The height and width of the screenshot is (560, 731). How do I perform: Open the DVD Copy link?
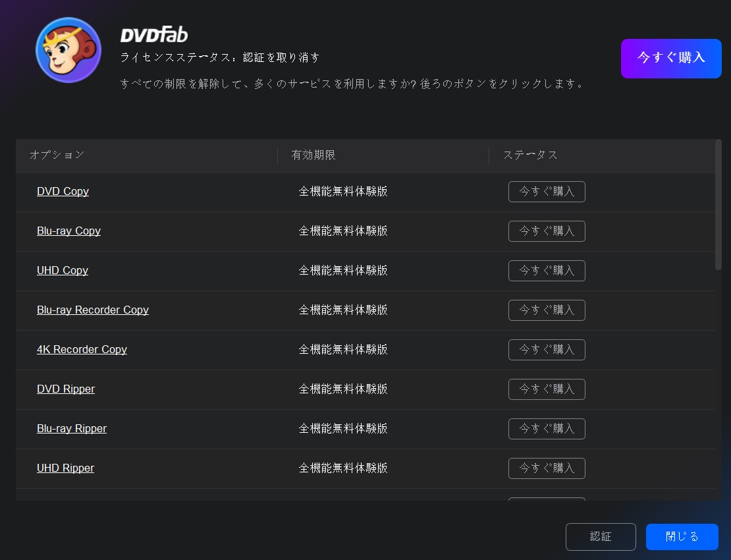pyautogui.click(x=63, y=191)
